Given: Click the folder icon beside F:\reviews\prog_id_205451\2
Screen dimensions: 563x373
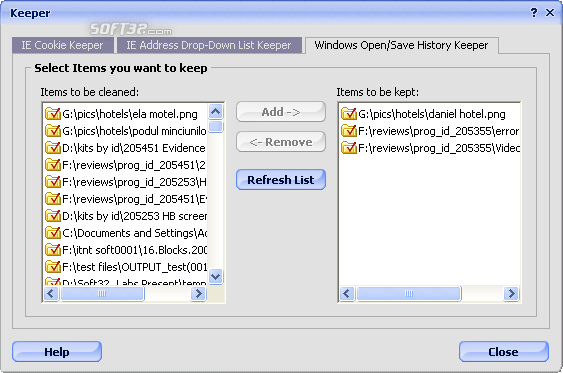Looking at the screenshot, I should click(53, 165).
